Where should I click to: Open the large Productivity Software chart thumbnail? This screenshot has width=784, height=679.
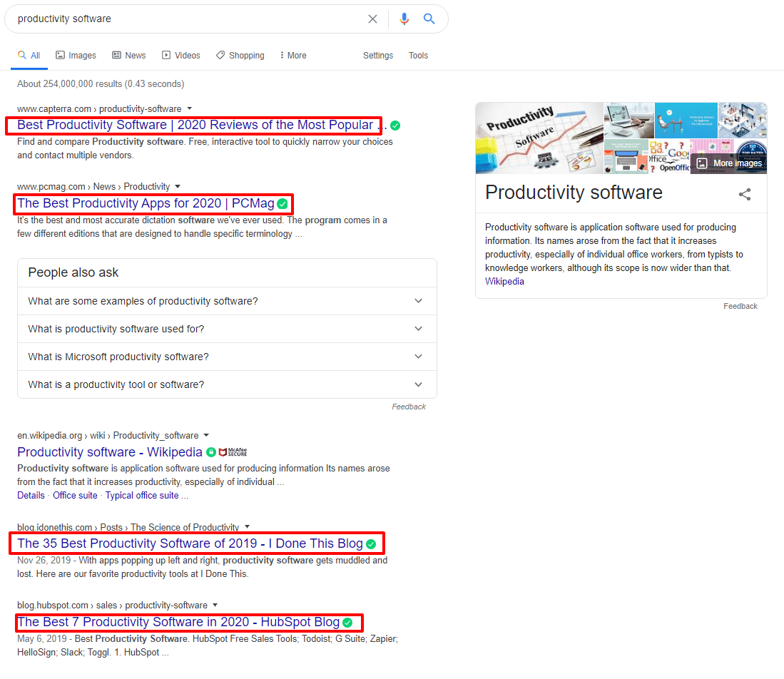[539, 138]
